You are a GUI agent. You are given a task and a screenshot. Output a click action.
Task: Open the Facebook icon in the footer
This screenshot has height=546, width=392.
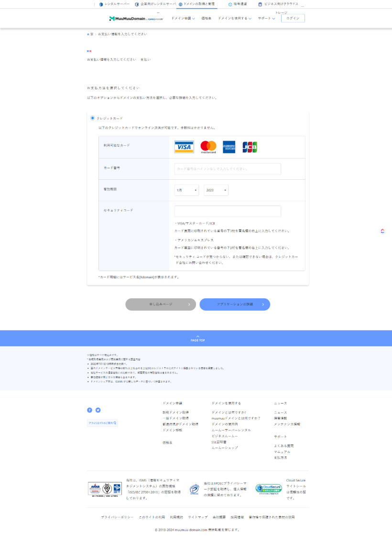89,410
